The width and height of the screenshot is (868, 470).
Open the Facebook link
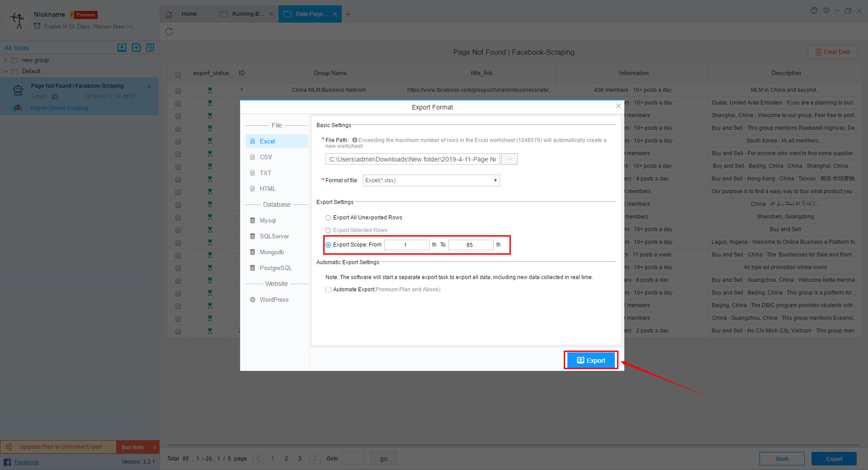[x=26, y=462]
